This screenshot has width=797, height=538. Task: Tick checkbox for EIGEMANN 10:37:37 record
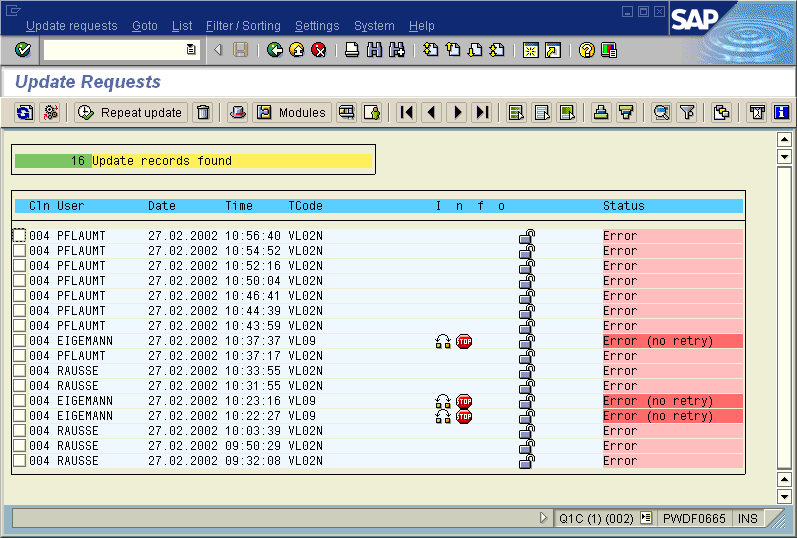coord(19,340)
